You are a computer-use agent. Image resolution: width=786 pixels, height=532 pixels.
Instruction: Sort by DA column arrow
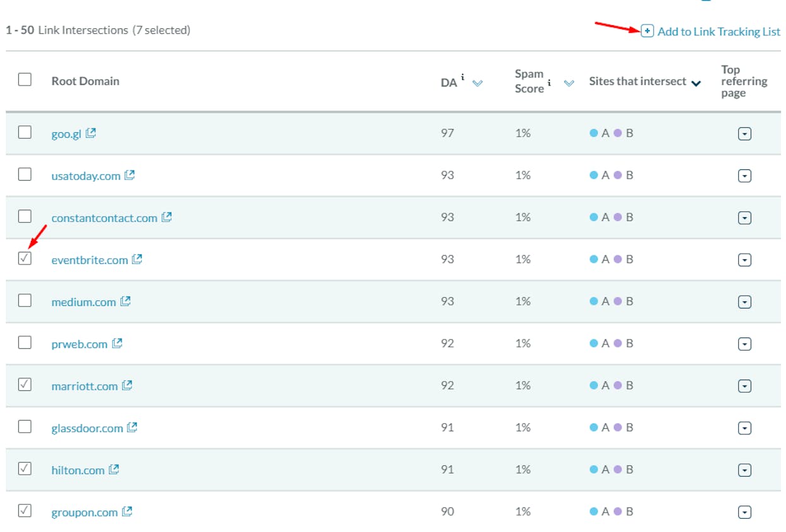(x=477, y=83)
